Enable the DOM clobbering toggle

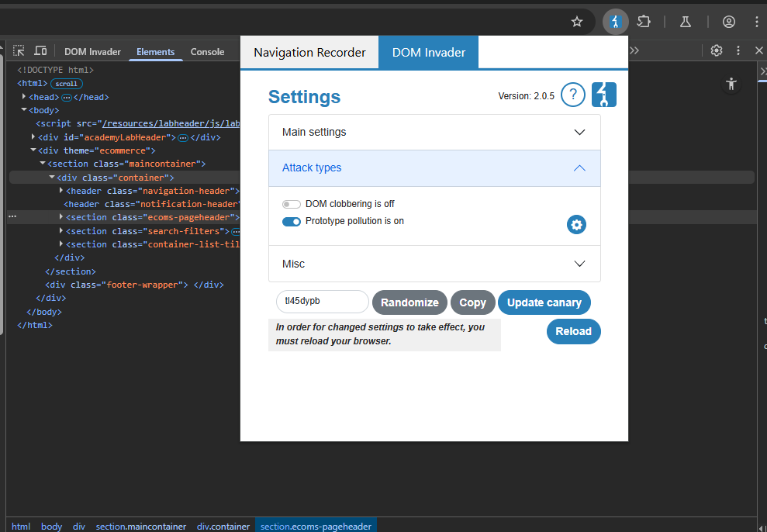291,205
